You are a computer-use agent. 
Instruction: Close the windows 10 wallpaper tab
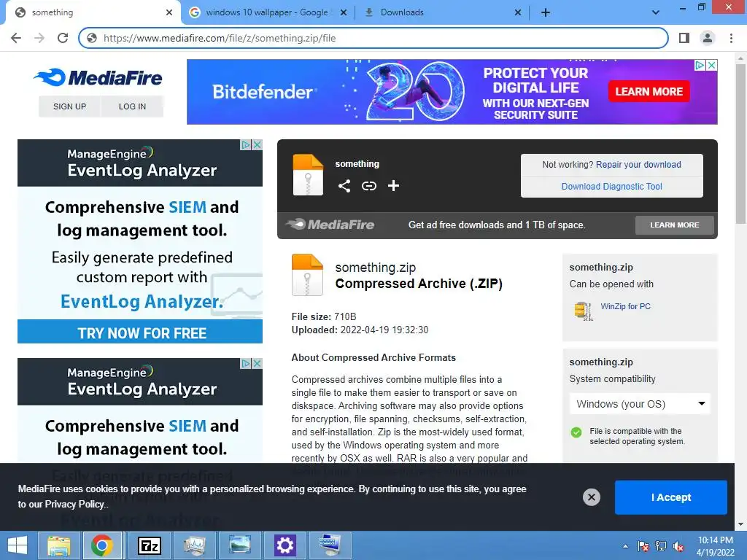pyautogui.click(x=343, y=12)
